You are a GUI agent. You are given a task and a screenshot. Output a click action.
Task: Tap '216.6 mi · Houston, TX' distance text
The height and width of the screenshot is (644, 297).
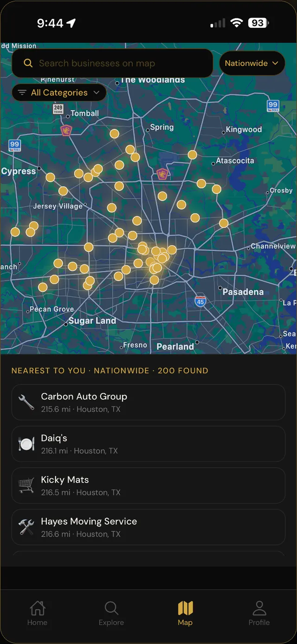tap(81, 534)
